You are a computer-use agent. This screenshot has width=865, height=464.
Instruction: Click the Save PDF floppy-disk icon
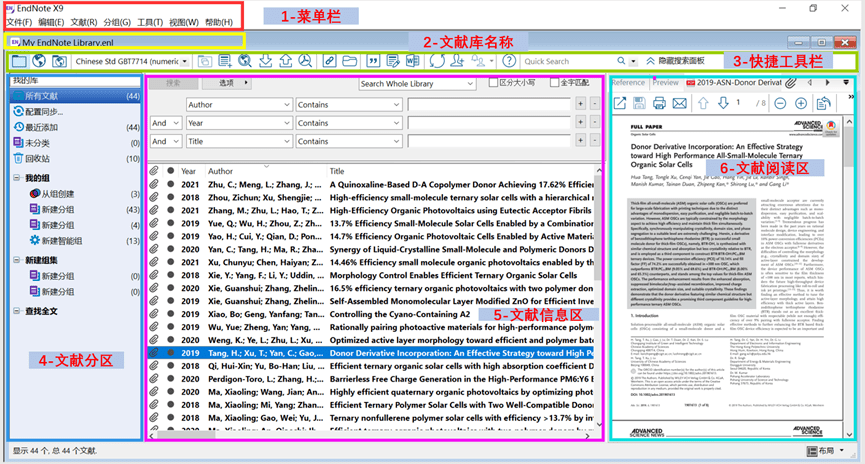[639, 103]
